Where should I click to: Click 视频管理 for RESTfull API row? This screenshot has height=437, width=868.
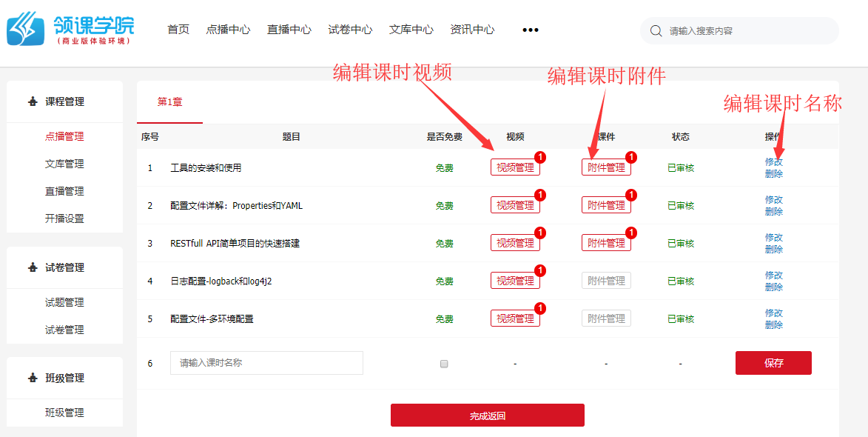(x=515, y=243)
